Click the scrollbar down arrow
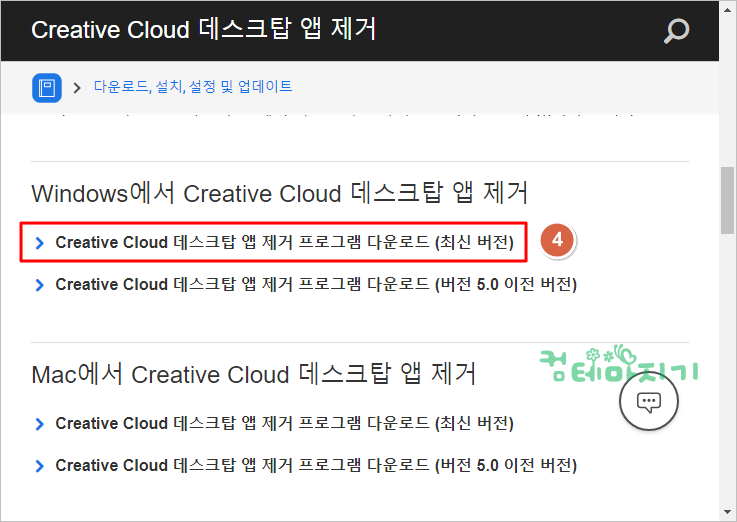Viewport: 737px width, 522px height. coord(728,512)
